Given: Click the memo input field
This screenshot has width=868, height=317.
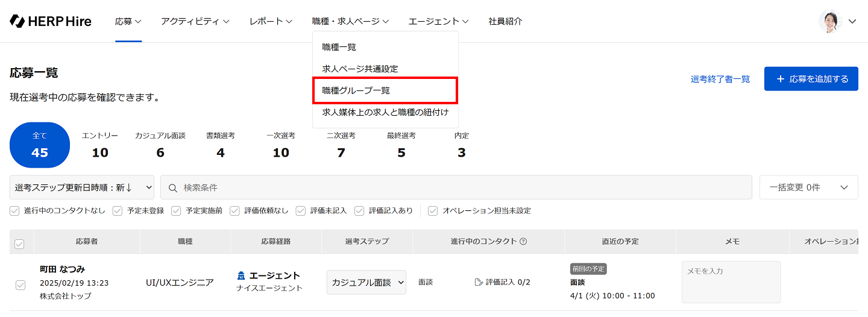Looking at the screenshot, I should [731, 282].
